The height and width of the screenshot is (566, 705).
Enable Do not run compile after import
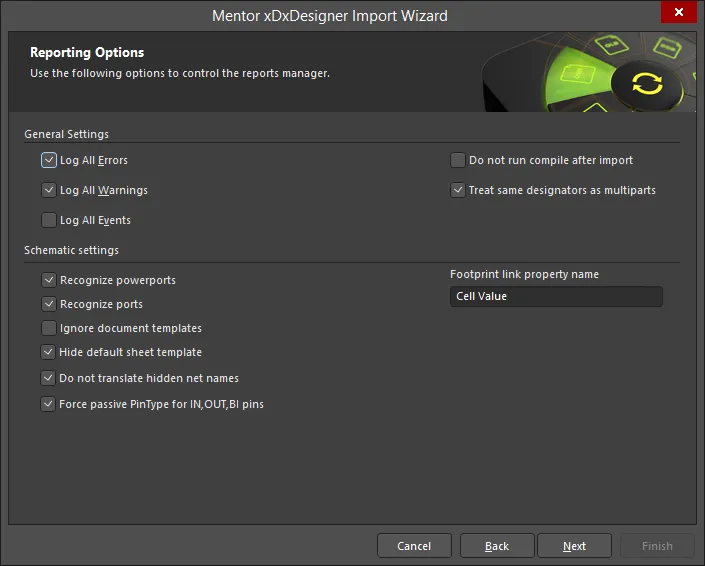click(x=458, y=160)
